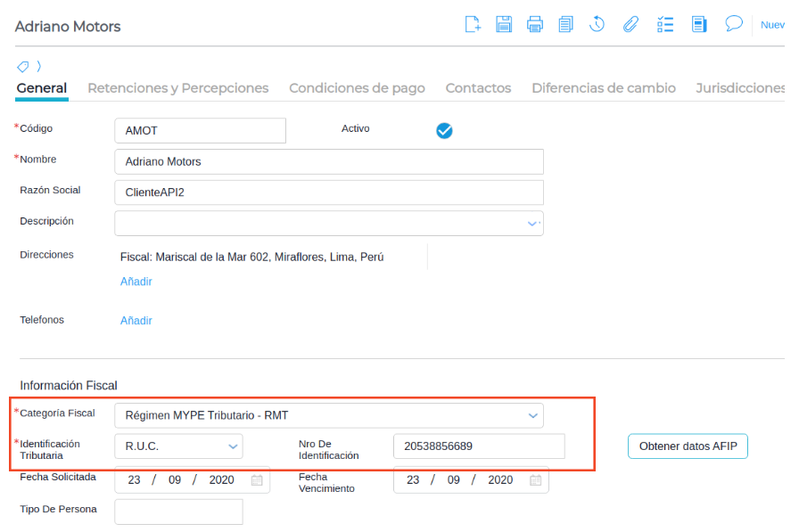Open comments via the speech bubble icon

coord(734,23)
